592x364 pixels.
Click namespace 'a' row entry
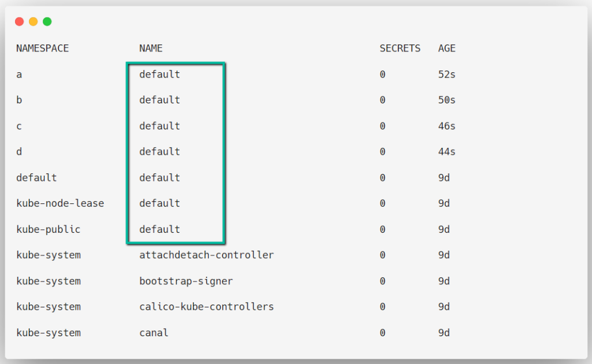click(x=19, y=74)
